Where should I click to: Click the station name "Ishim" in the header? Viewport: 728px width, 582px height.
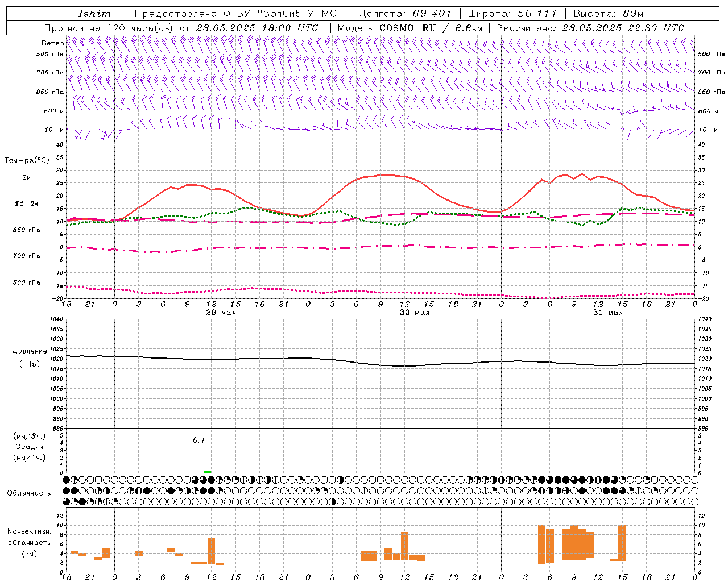pyautogui.click(x=95, y=14)
